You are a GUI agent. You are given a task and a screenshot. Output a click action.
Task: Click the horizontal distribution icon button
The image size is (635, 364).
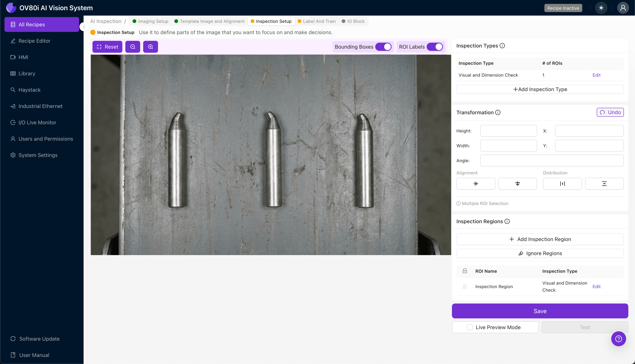click(x=562, y=184)
